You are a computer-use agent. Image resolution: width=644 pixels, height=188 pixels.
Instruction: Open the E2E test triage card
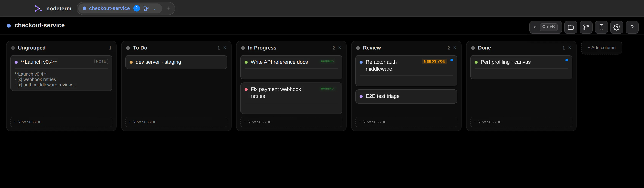click(406, 96)
